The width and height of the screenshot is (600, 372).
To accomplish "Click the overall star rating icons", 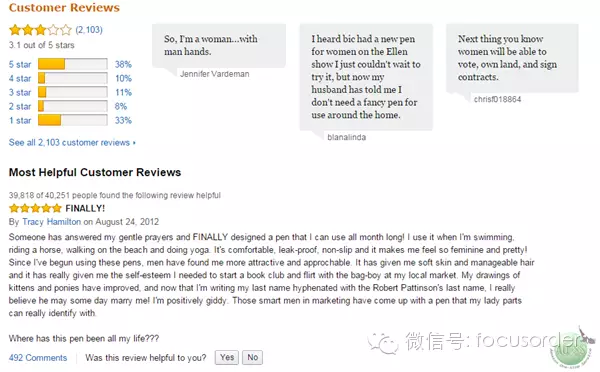I will point(40,29).
